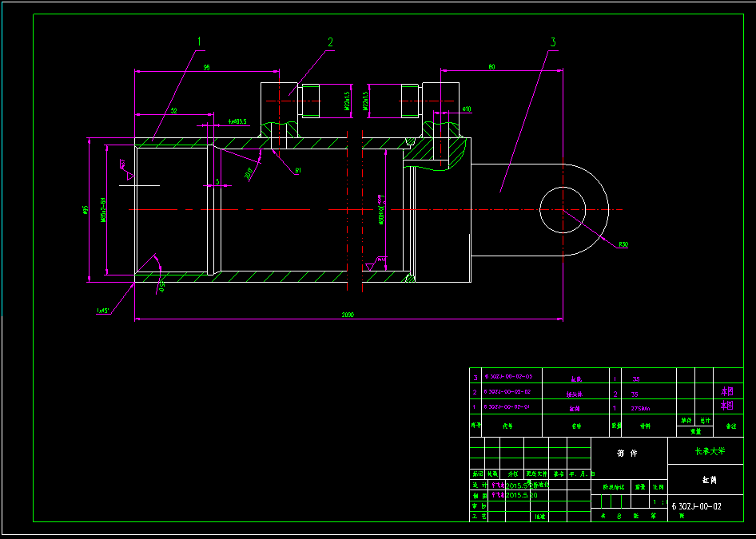This screenshot has height=539, width=756.
Task: Click the white 缸筒 drawing title text
Action: 710,480
